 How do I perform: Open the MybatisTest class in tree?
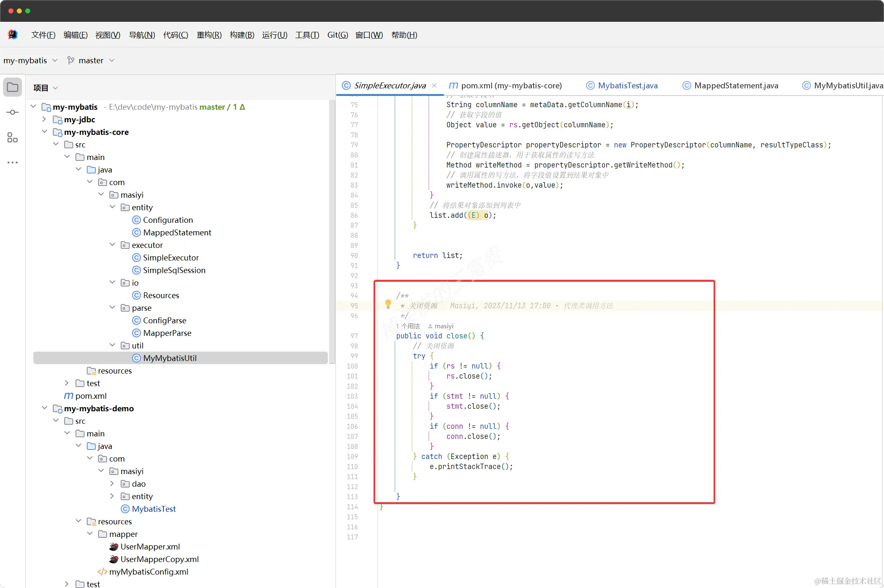point(153,509)
